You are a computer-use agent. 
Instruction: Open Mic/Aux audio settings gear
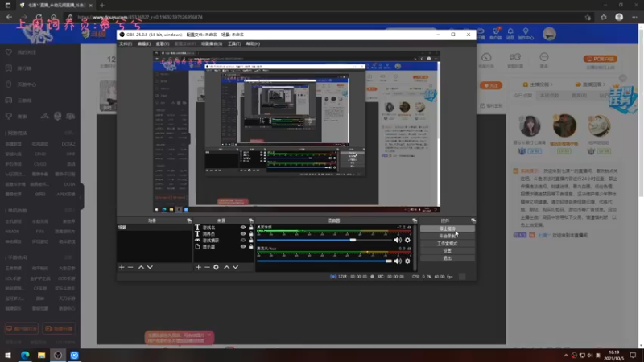407,261
